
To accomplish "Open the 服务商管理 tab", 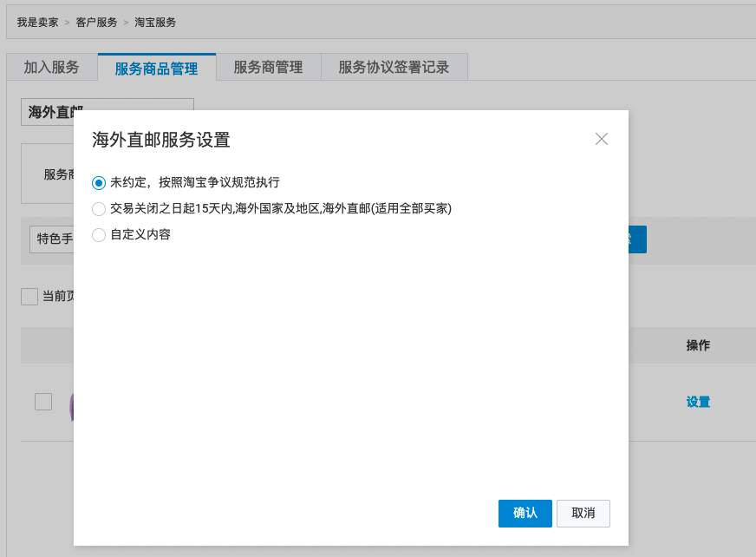I will 269,67.
